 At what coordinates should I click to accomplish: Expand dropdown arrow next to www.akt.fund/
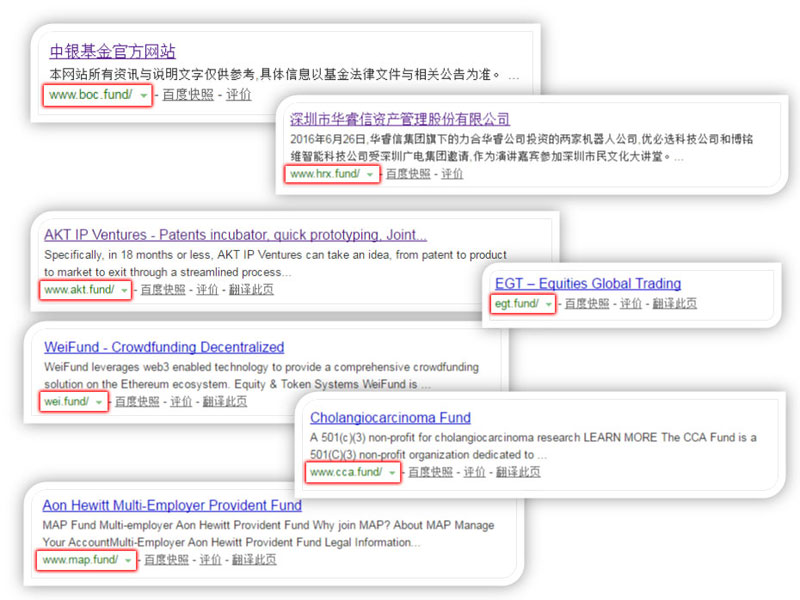(124, 290)
